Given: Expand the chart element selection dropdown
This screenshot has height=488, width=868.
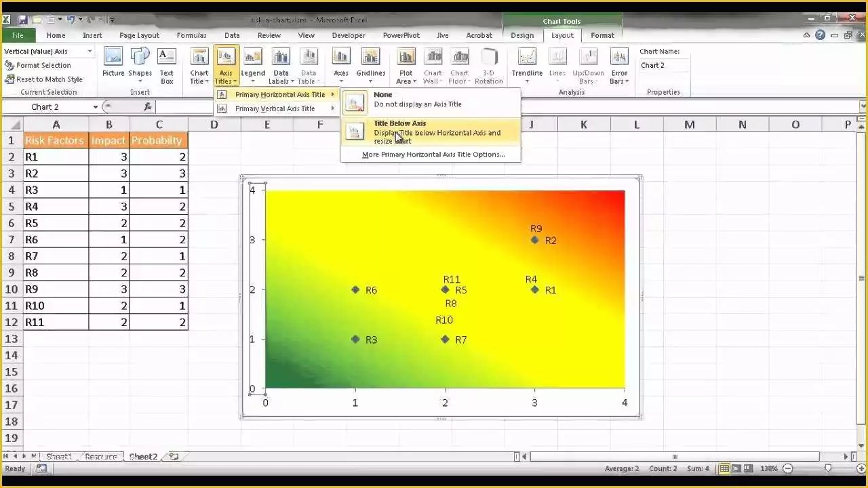Looking at the screenshot, I should (90, 52).
